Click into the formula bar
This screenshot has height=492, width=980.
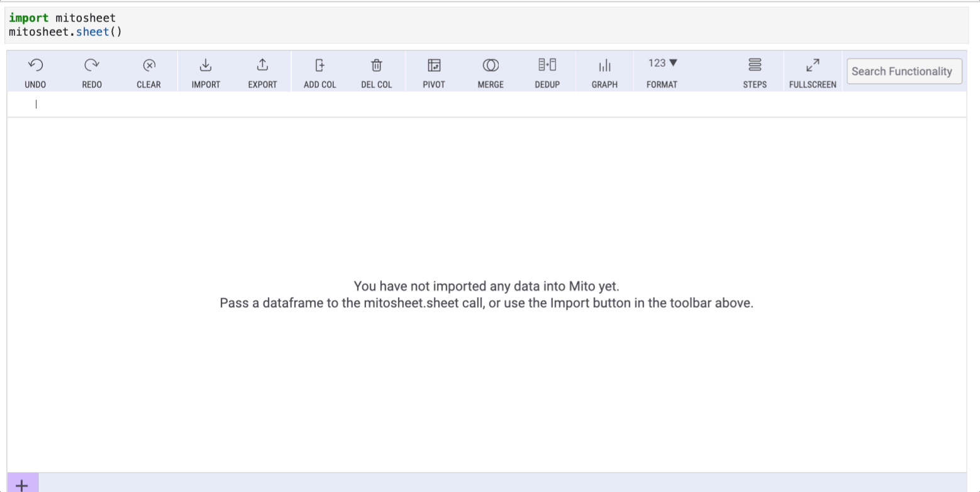tap(487, 105)
